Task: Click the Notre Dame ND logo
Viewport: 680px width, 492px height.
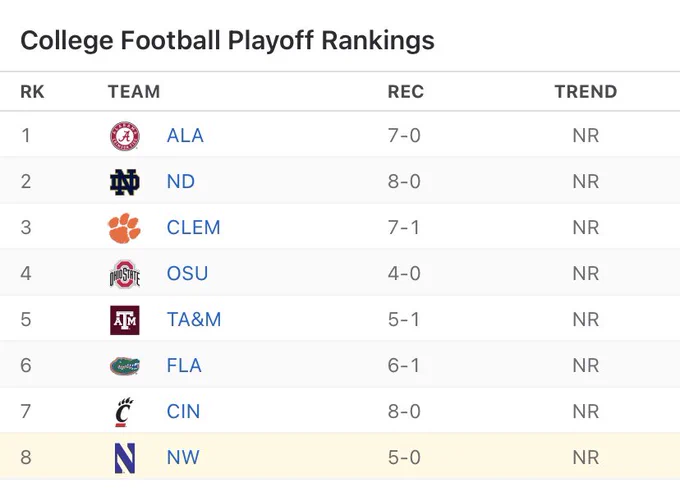Action: pyautogui.click(x=124, y=182)
